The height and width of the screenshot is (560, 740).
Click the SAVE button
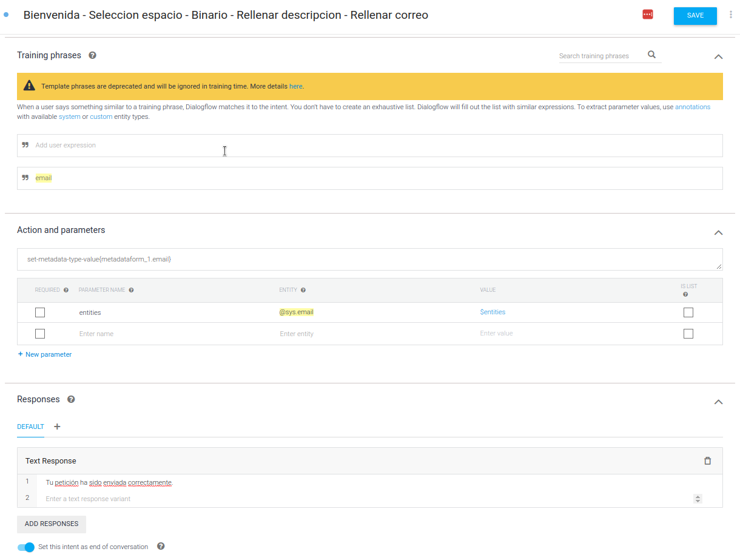(x=695, y=16)
